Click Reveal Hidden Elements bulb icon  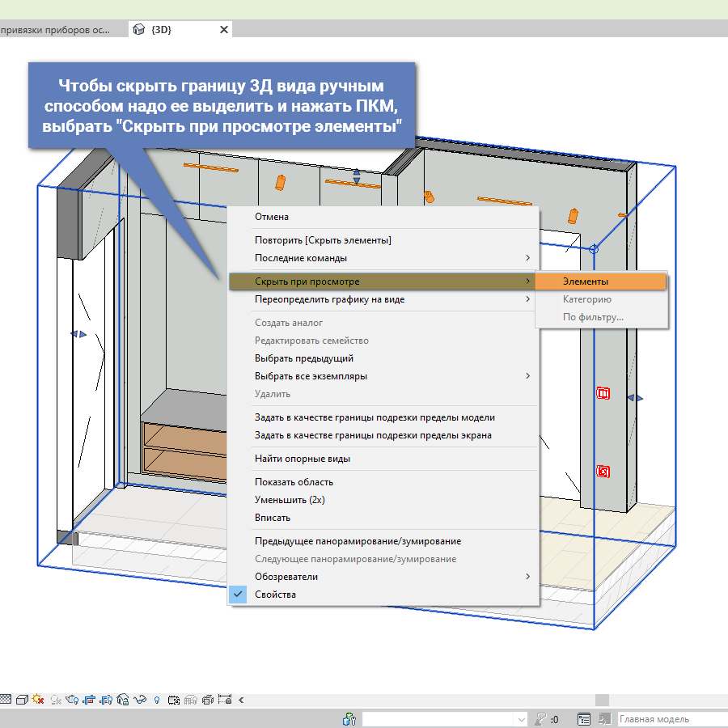[x=156, y=700]
